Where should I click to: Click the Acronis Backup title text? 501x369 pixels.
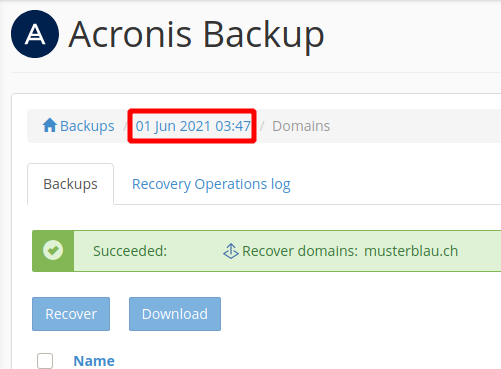point(196,35)
